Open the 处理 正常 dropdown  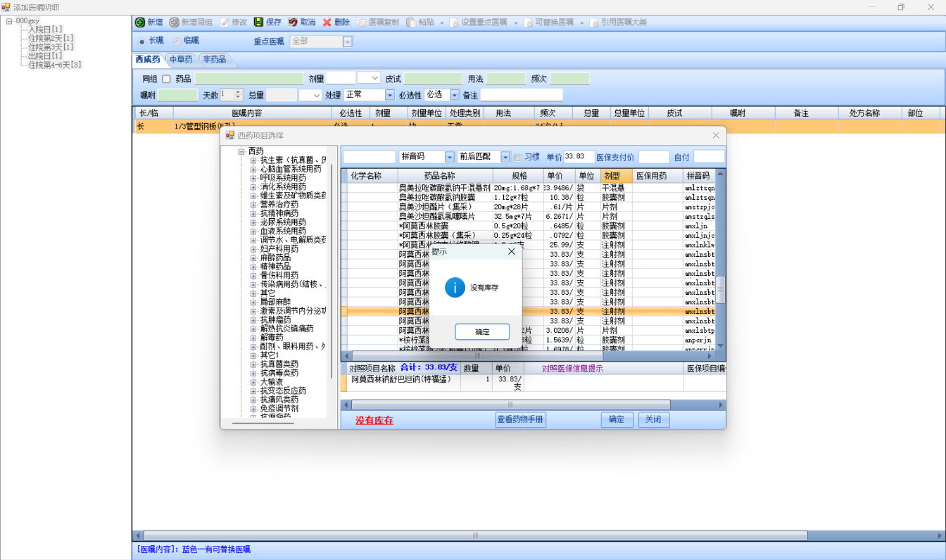390,95
